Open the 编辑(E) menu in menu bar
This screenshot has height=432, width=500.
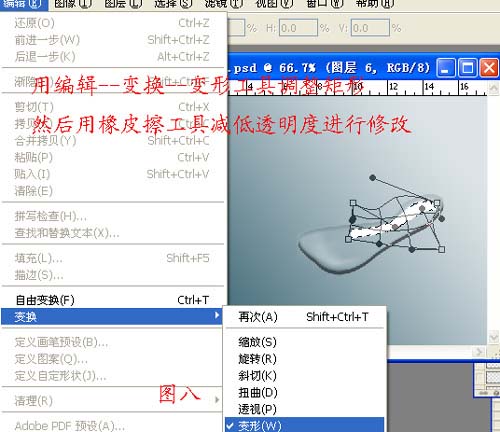pos(23,4)
